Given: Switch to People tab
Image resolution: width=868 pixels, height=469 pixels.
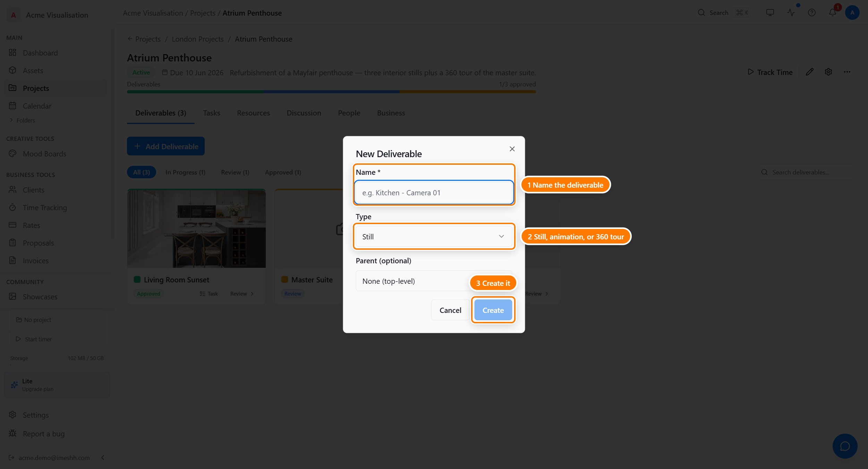Looking at the screenshot, I should pos(349,113).
